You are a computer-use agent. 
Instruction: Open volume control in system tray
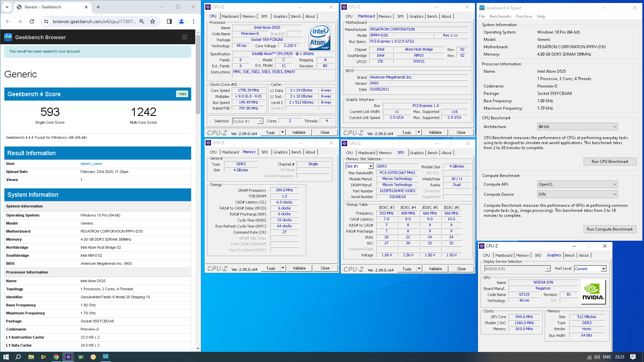pos(597,357)
